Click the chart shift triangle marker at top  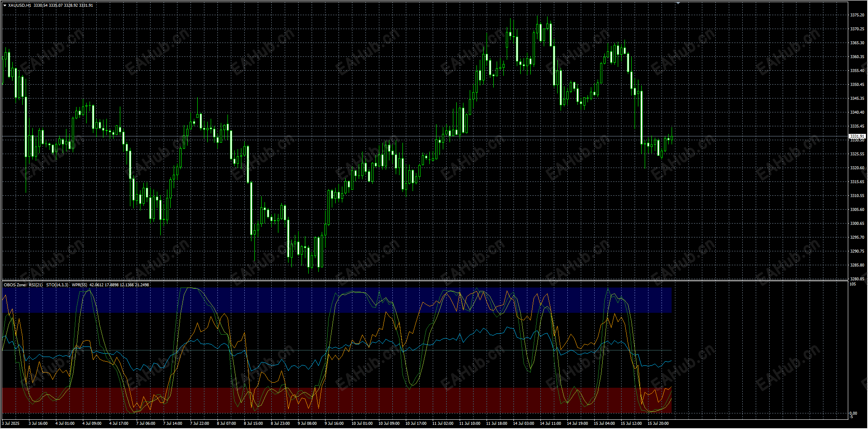pos(677,3)
